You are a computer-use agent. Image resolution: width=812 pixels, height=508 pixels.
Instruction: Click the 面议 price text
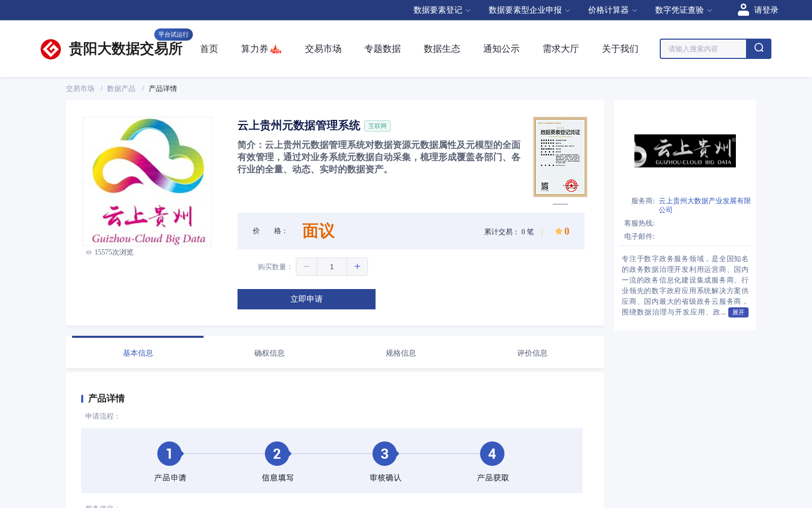click(x=319, y=231)
